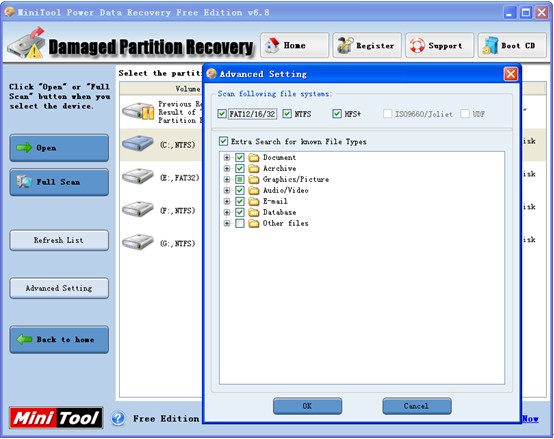Toggle Extra Search for known File Types
Screen dimensions: 554x439
[x=223, y=141]
